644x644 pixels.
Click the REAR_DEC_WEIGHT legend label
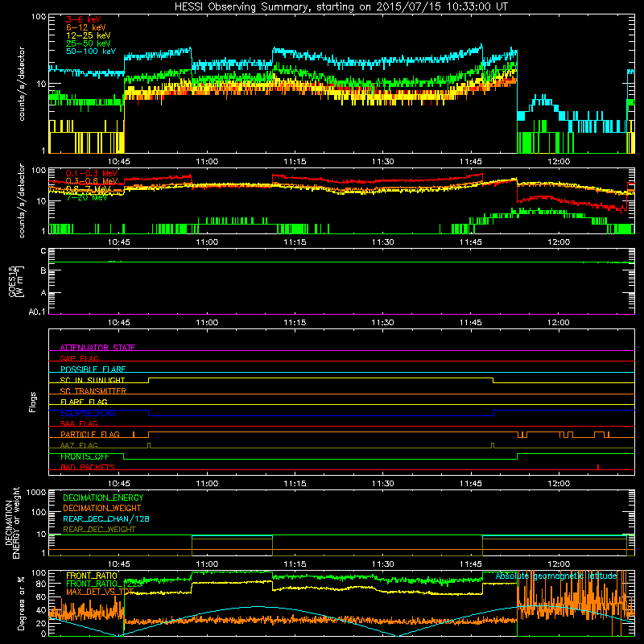click(99, 530)
